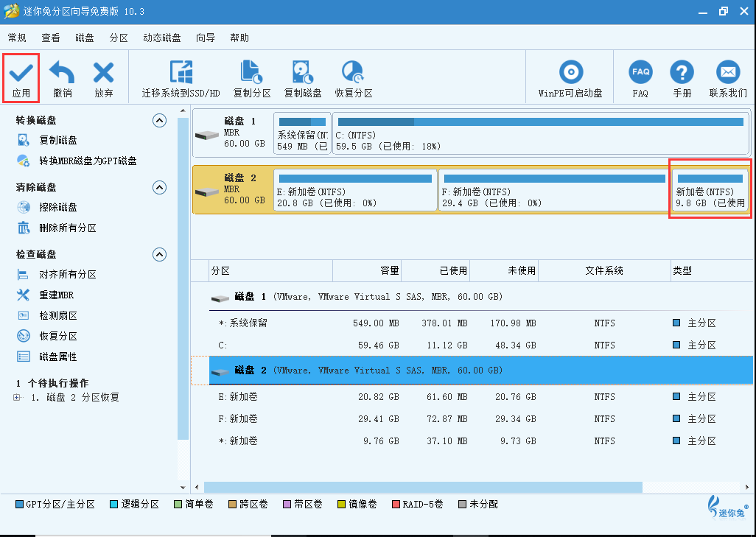Select the 磁盘 2 highlighted list row
This screenshot has height=537, width=756.
481,371
